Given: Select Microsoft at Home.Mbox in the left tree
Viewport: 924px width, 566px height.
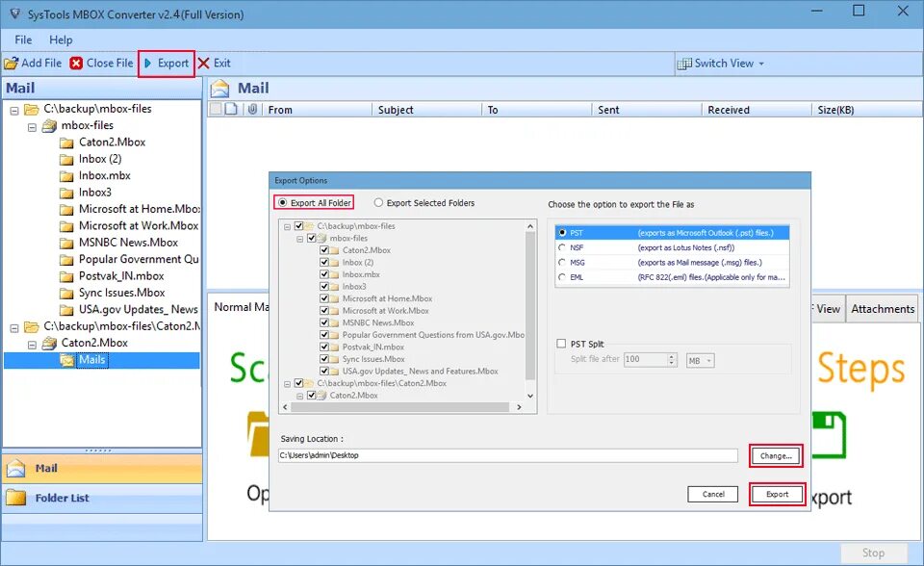Looking at the screenshot, I should point(139,209).
